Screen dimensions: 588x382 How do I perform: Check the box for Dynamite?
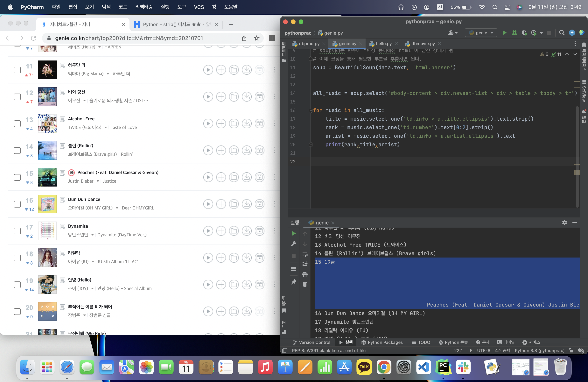pyautogui.click(x=17, y=231)
